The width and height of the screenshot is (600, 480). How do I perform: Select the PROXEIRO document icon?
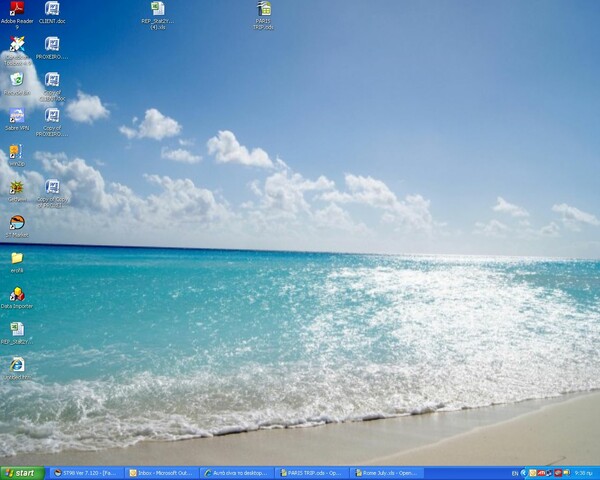point(52,45)
